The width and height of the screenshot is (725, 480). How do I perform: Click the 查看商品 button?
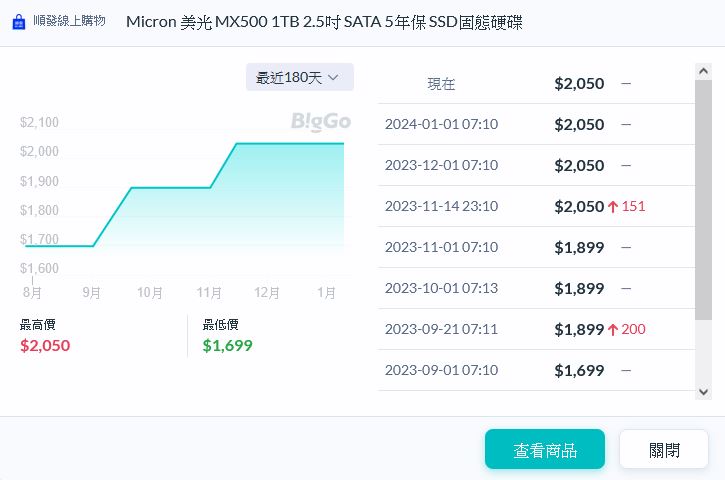[545, 450]
